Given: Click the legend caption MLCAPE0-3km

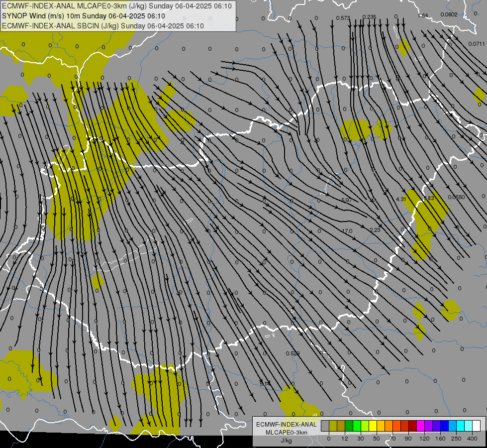Looking at the screenshot, I should [286, 432].
